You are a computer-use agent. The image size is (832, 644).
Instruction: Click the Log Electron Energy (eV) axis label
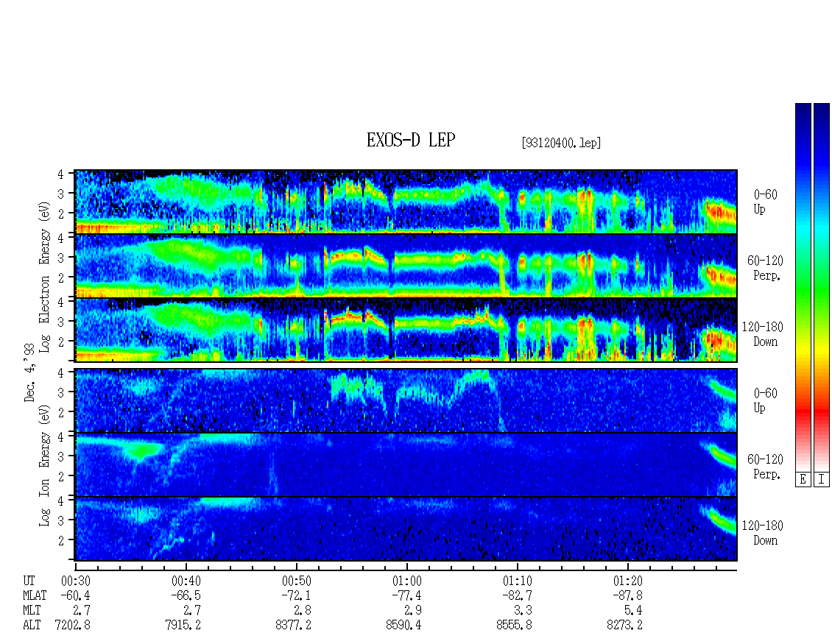tap(45, 277)
